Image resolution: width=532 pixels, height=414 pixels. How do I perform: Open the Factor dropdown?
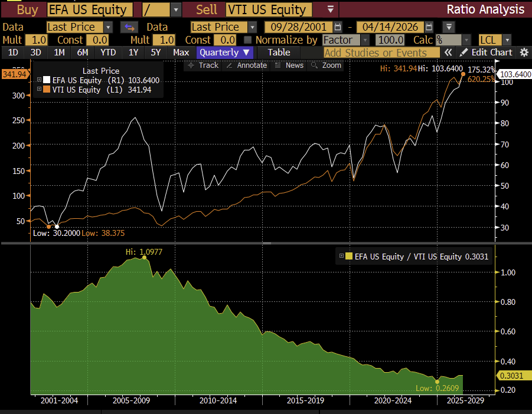(x=365, y=40)
